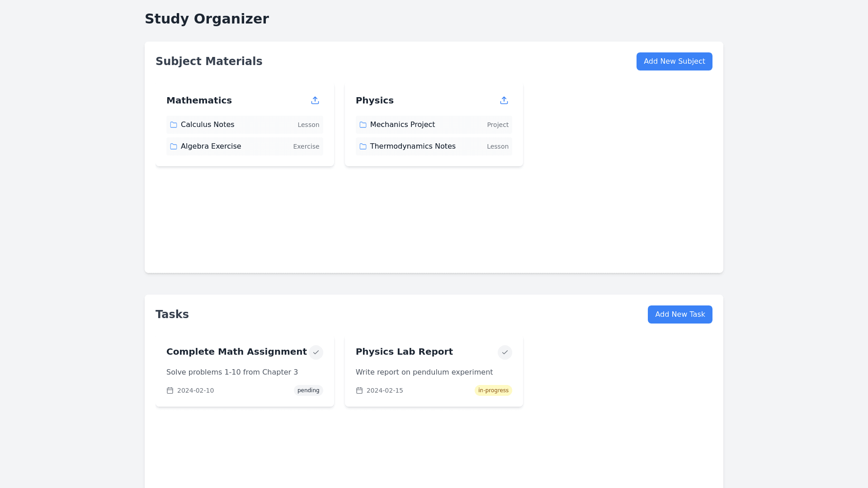Click the Mathematics subject heading

click(199, 100)
